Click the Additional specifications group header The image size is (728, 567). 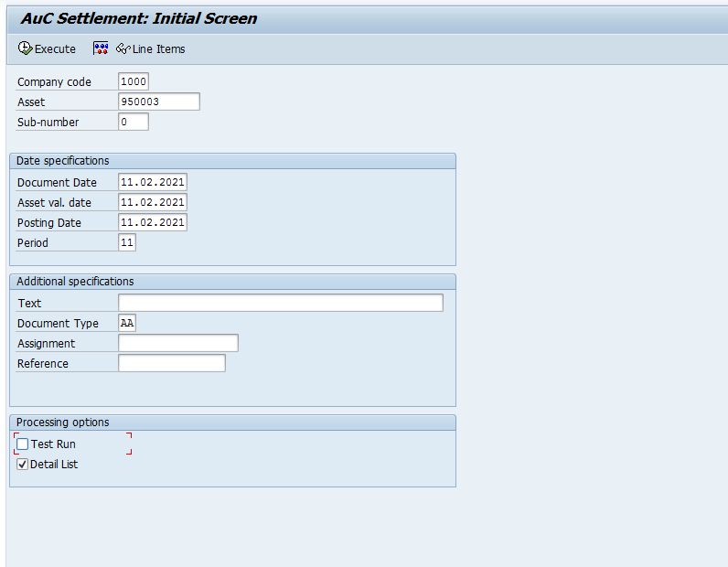pyautogui.click(x=232, y=282)
